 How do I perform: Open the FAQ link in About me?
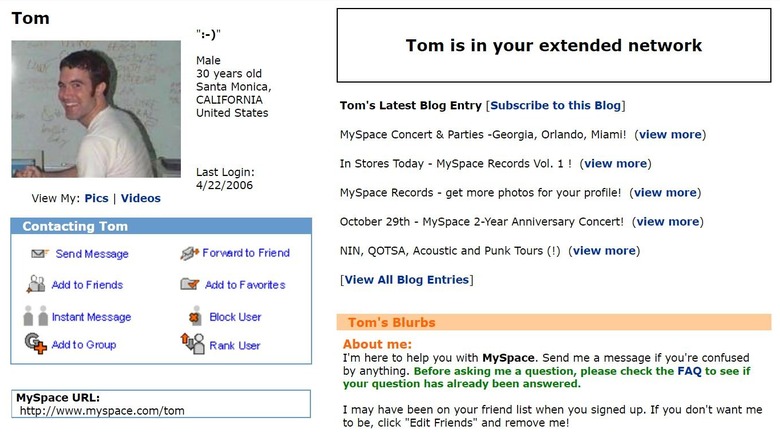tap(689, 370)
